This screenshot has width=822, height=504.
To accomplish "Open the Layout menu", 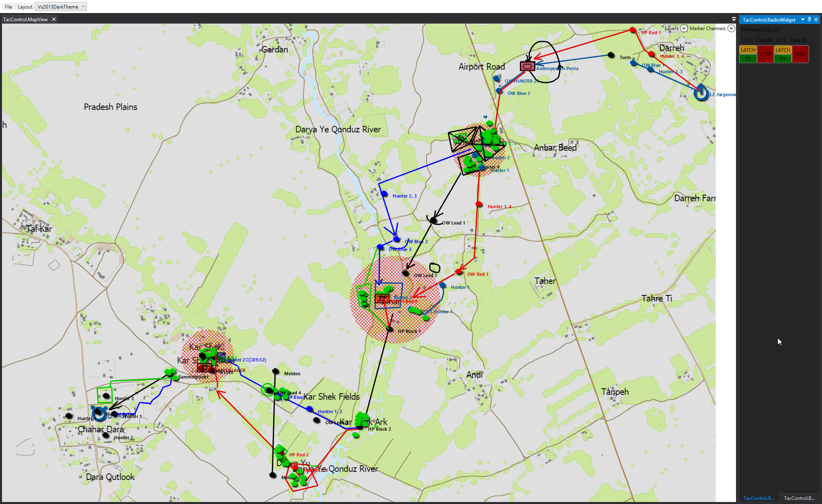I will click(25, 7).
